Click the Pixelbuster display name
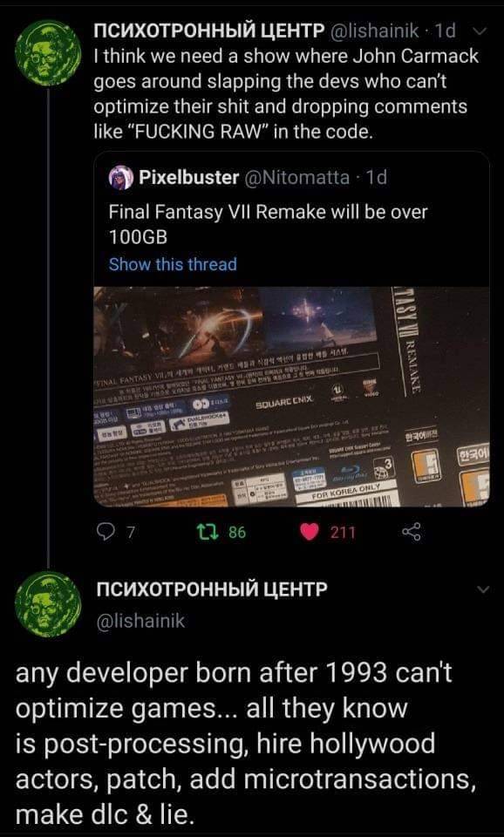This screenshot has width=504, height=837. click(188, 178)
